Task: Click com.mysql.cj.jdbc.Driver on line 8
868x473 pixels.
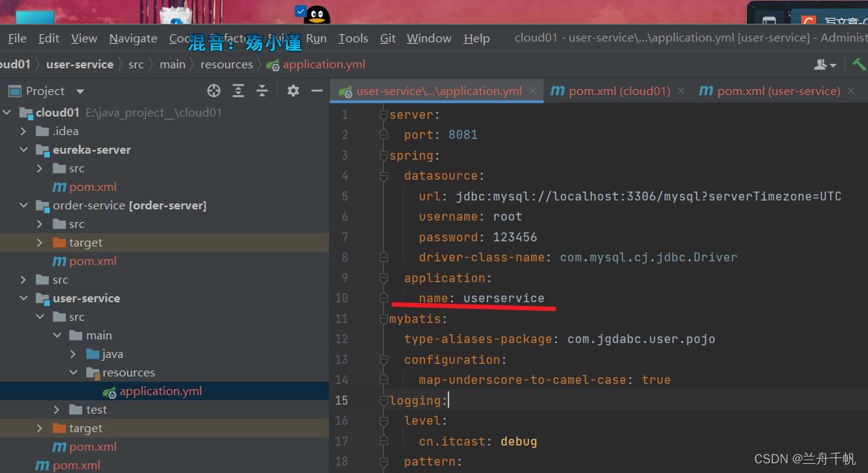Action: click(648, 257)
